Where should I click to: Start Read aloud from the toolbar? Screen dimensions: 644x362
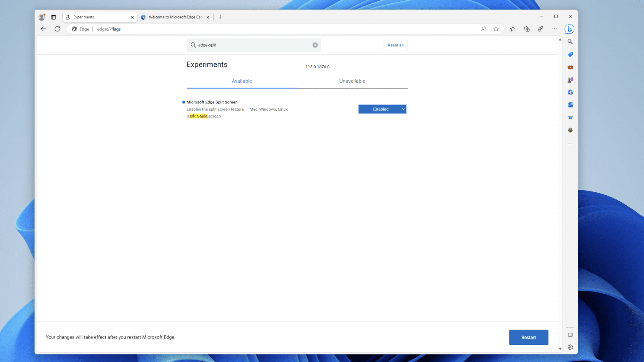[483, 28]
